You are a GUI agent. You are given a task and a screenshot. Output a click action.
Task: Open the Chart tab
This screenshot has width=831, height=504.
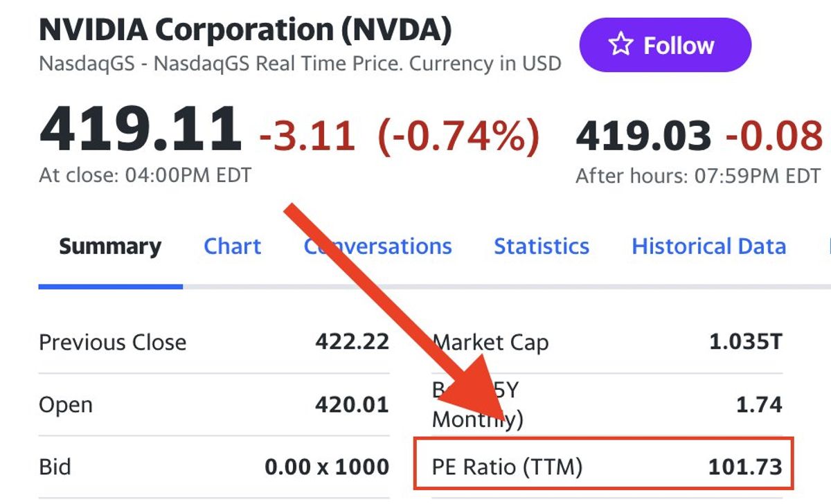click(232, 246)
